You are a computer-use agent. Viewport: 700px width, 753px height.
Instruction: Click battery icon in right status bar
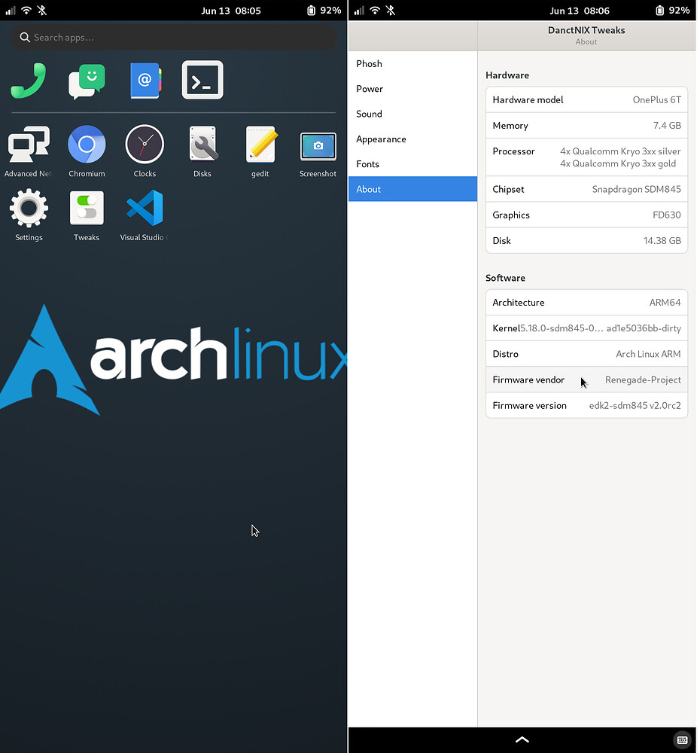click(659, 10)
